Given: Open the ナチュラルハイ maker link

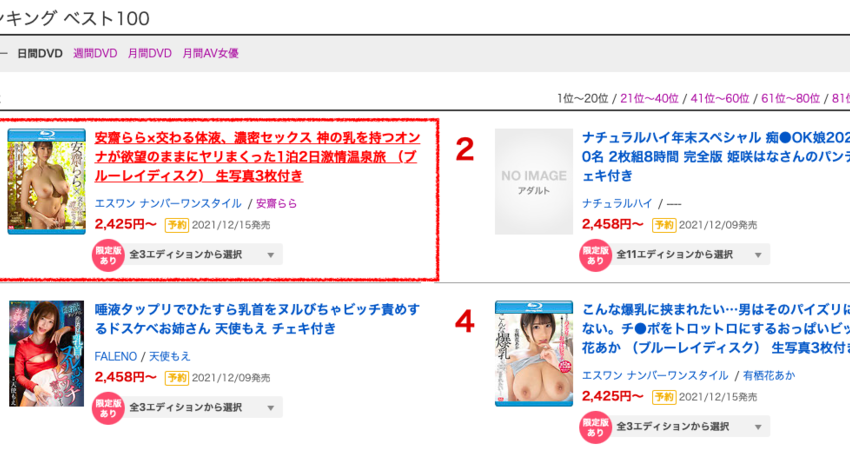Looking at the screenshot, I should (x=617, y=203).
